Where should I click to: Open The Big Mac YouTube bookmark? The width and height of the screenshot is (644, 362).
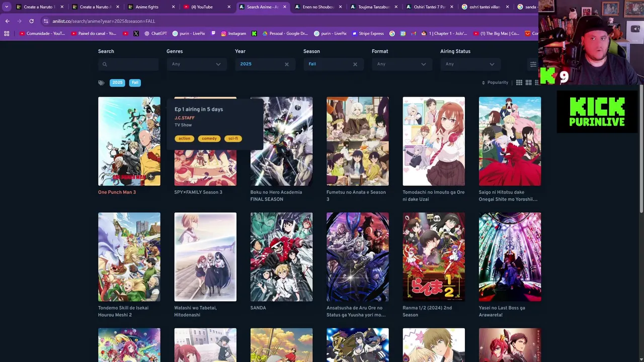(x=496, y=34)
